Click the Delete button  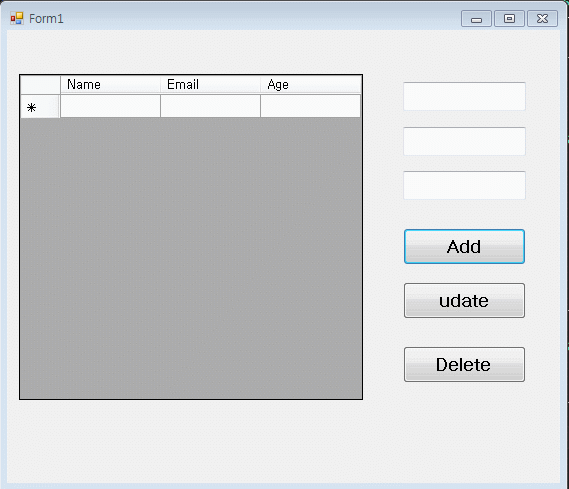coord(464,365)
